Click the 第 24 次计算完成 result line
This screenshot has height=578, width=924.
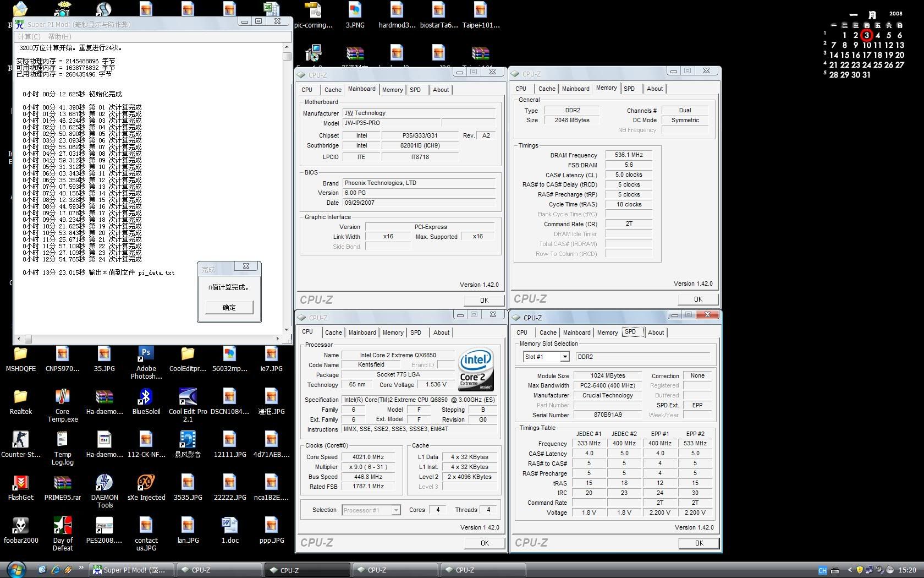(x=82, y=259)
